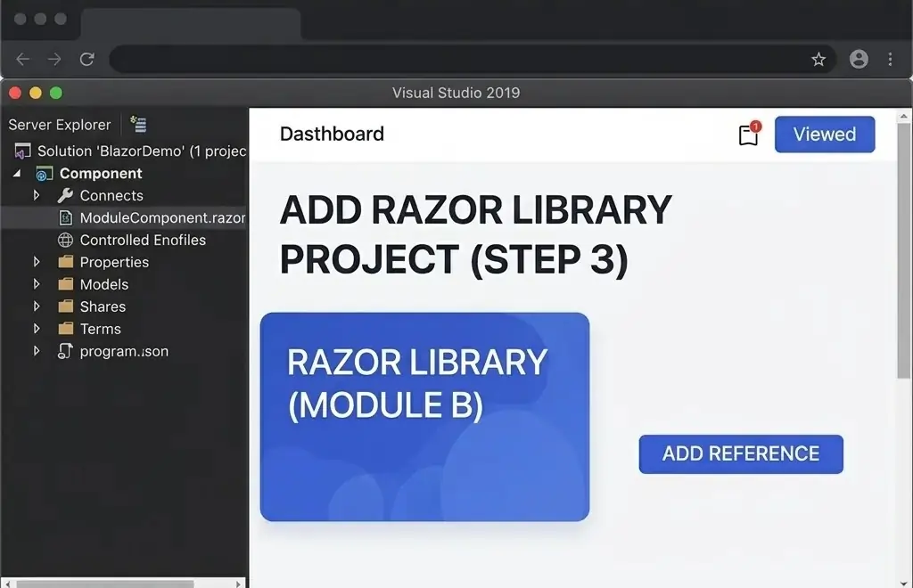Open the notifications icon with red badge

(749, 135)
